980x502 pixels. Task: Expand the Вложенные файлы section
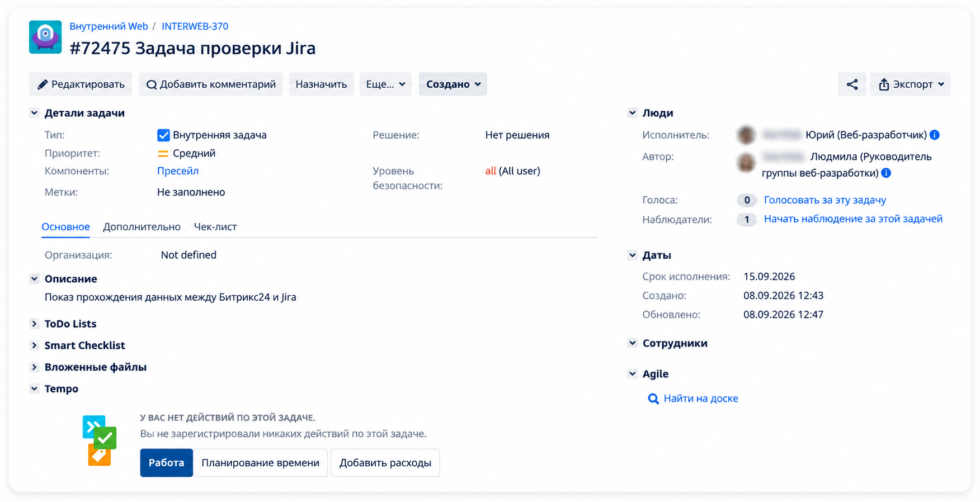pyautogui.click(x=34, y=367)
